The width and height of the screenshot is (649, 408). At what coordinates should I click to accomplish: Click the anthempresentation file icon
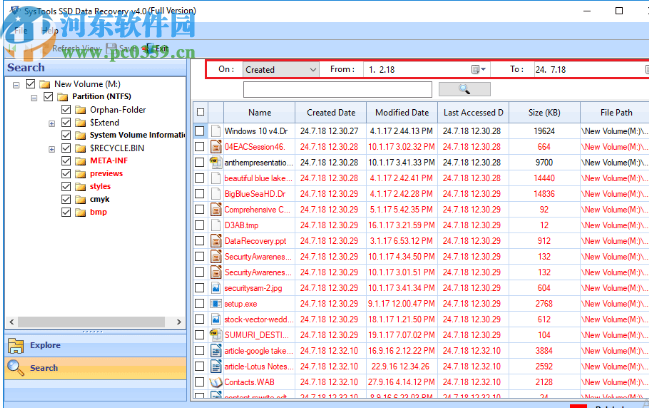point(216,162)
